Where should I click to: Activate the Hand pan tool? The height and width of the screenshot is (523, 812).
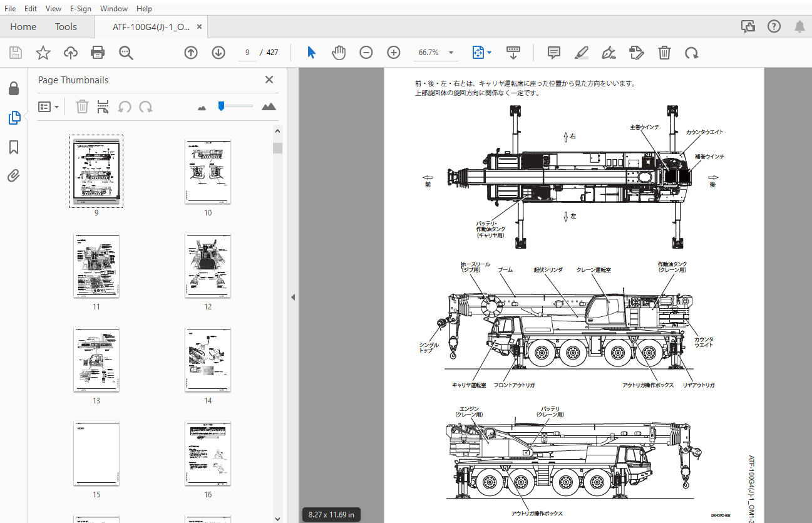click(339, 53)
